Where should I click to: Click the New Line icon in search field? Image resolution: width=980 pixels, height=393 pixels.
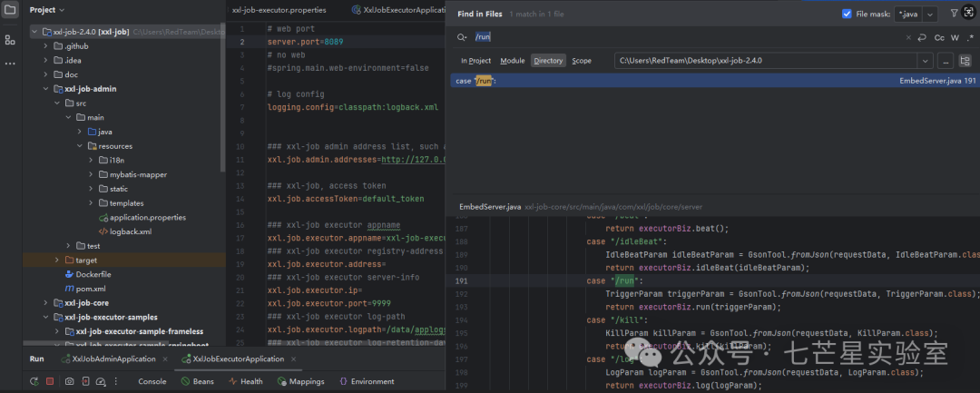point(922,37)
